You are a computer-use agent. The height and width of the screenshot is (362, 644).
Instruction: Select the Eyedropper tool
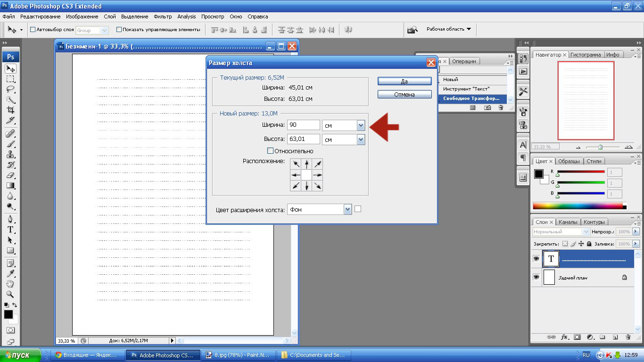10,273
